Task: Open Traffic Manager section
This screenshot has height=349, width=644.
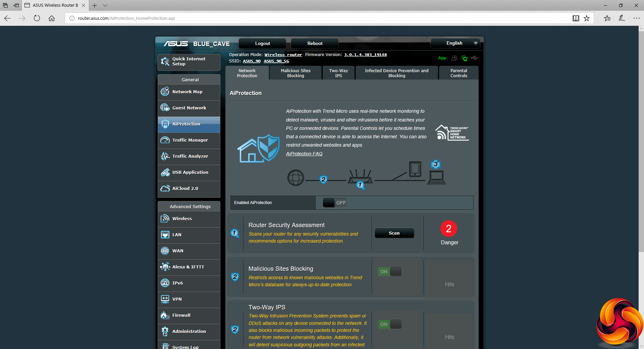Action: (x=189, y=140)
